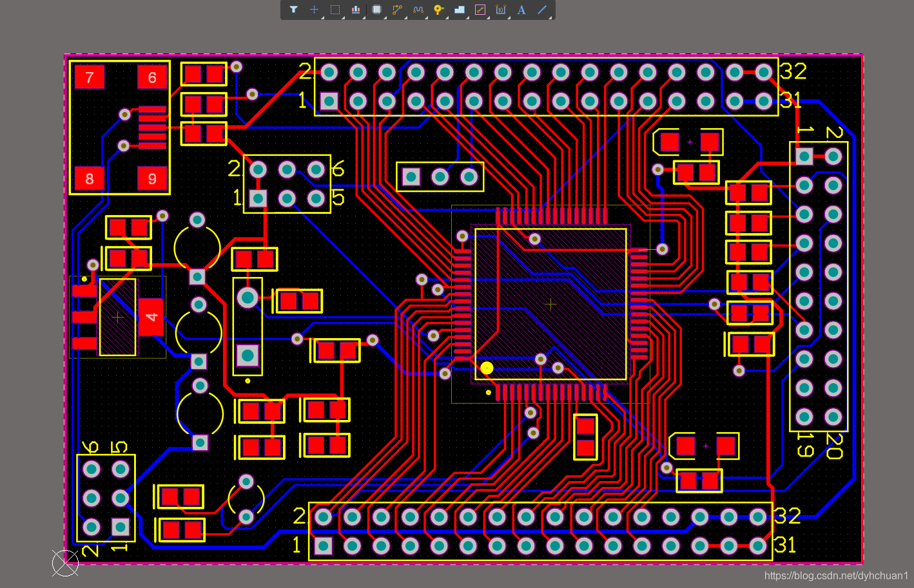Pick the yellow place via tool
Viewport: 914px width, 588px height.
point(438,10)
